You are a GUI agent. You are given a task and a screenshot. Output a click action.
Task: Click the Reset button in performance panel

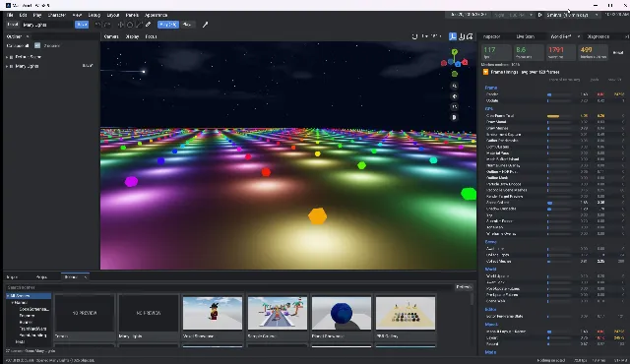pos(618,52)
